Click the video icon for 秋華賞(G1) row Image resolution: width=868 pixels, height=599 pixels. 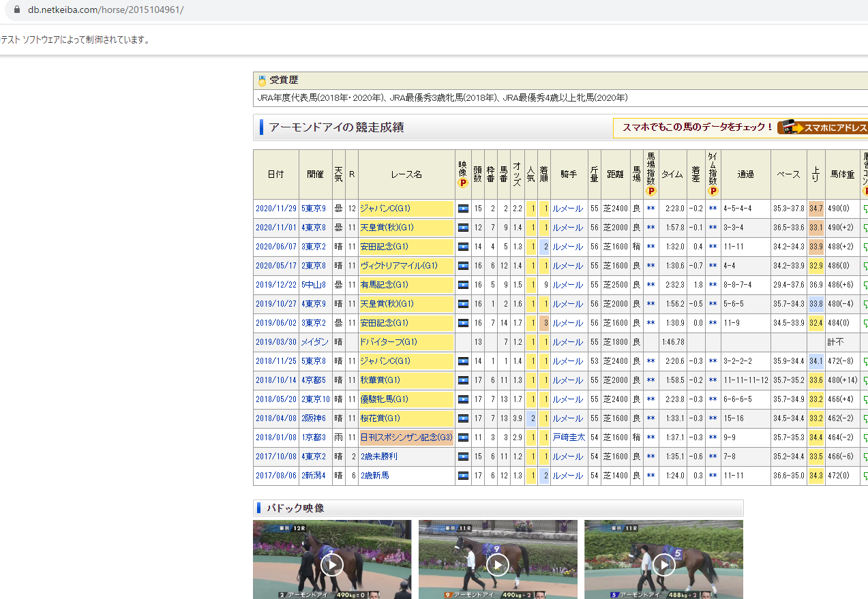(463, 380)
